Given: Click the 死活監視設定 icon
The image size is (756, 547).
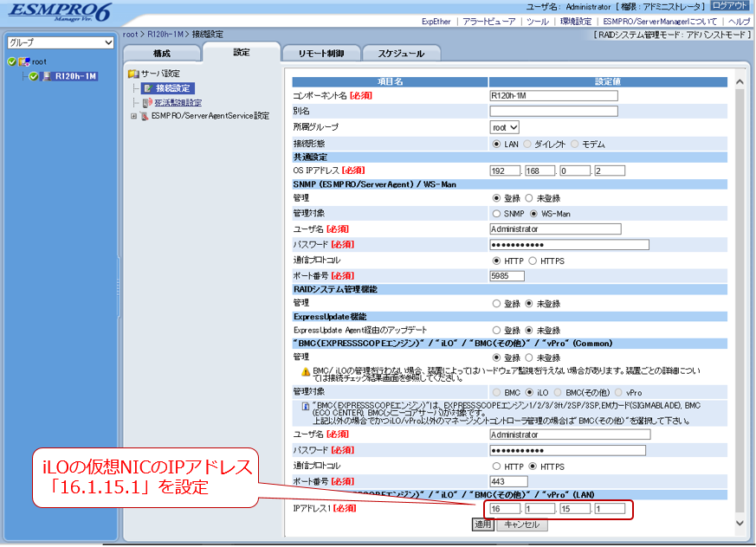Looking at the screenshot, I should (147, 103).
